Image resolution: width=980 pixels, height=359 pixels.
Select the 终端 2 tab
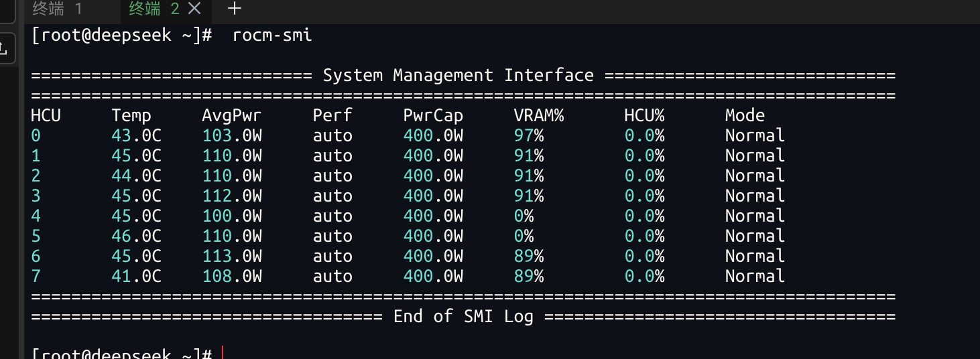[x=154, y=9]
